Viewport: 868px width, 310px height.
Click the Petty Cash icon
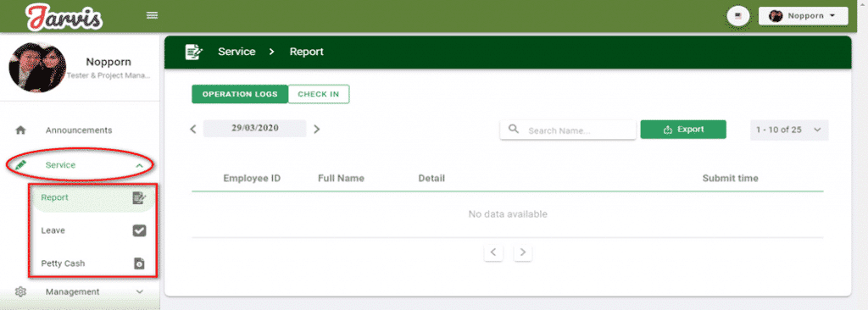point(140,263)
